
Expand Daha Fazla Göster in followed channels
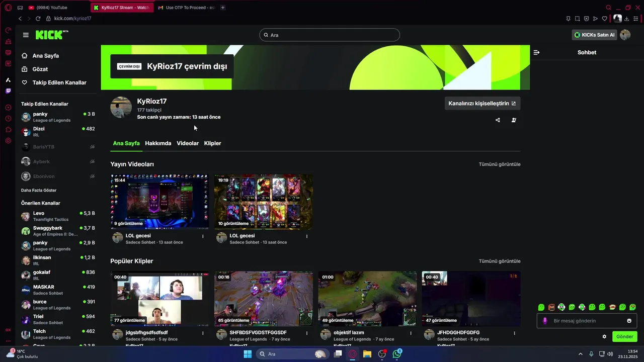[x=39, y=191]
